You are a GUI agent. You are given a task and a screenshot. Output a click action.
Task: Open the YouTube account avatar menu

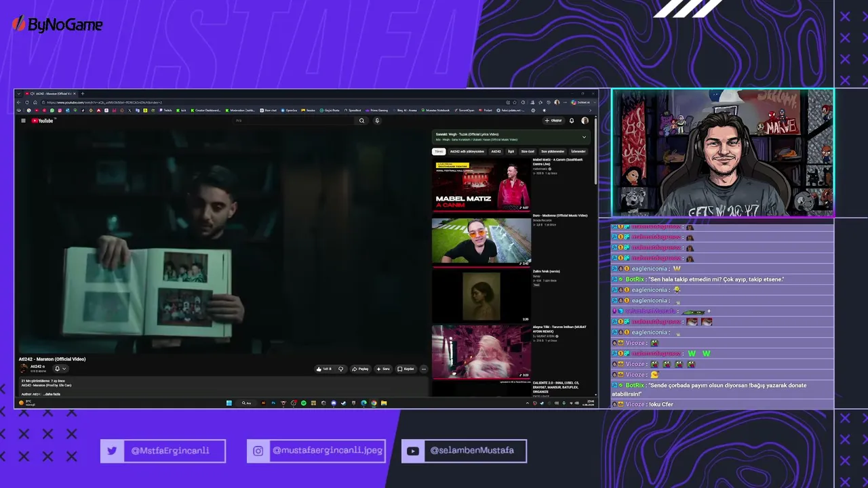585,121
